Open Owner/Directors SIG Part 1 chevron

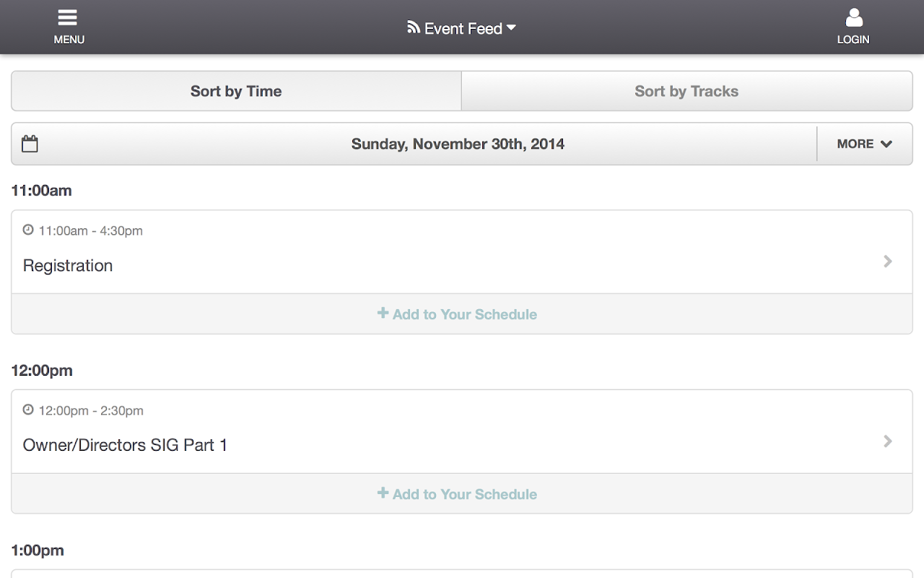click(x=888, y=441)
